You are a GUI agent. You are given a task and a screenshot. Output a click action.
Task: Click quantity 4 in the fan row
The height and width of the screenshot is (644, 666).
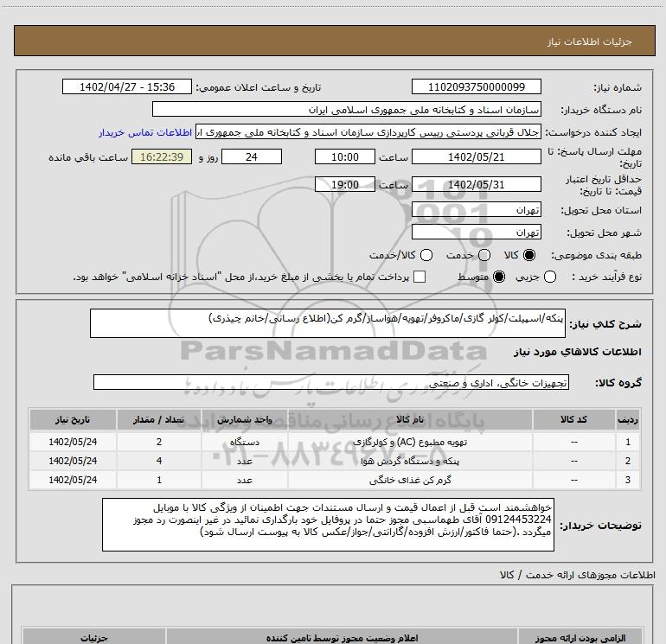pos(159,461)
